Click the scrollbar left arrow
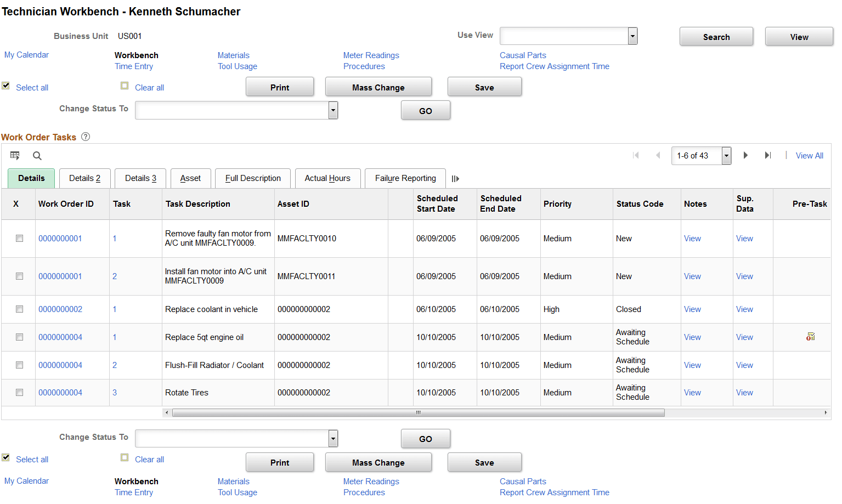 point(167,412)
